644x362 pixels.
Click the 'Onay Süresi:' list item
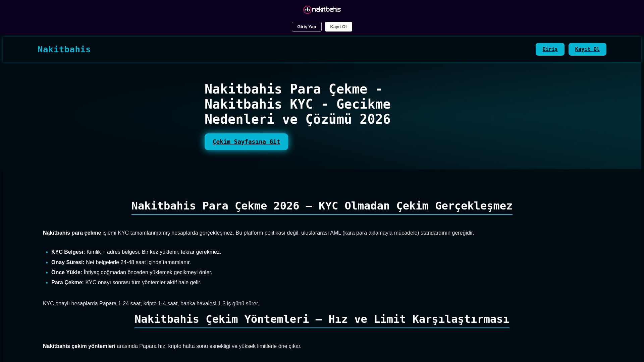[121, 262]
